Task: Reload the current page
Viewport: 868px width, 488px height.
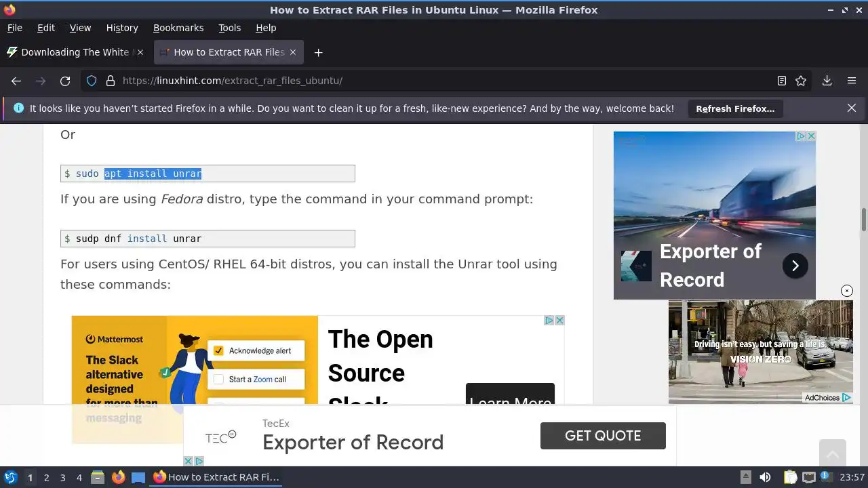Action: tap(65, 81)
